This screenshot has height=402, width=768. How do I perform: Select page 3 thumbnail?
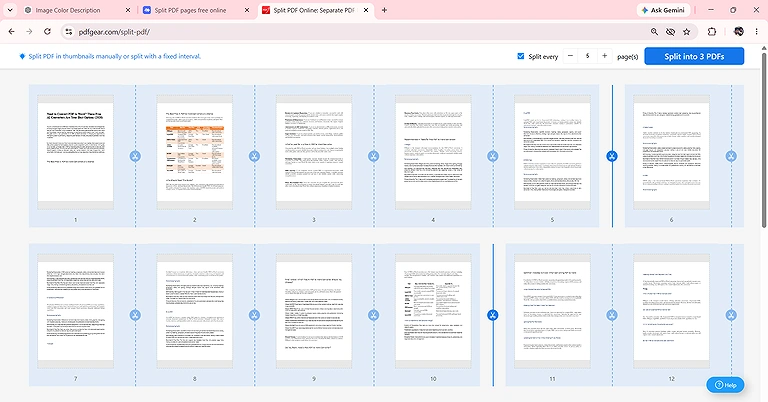[314, 152]
